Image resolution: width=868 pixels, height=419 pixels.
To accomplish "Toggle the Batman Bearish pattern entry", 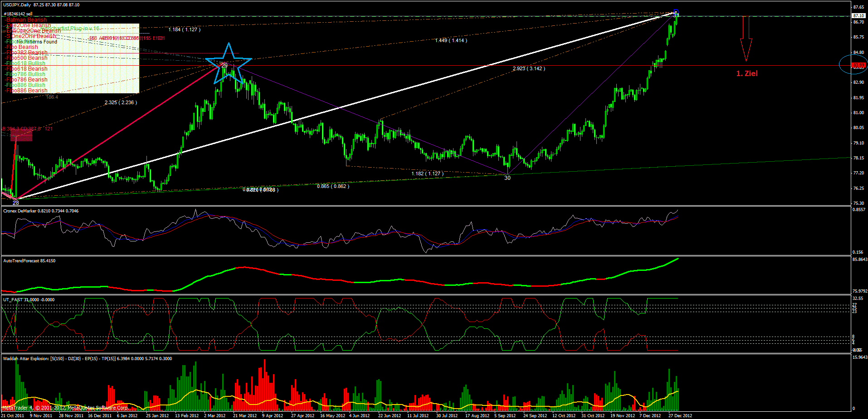I will pos(25,20).
